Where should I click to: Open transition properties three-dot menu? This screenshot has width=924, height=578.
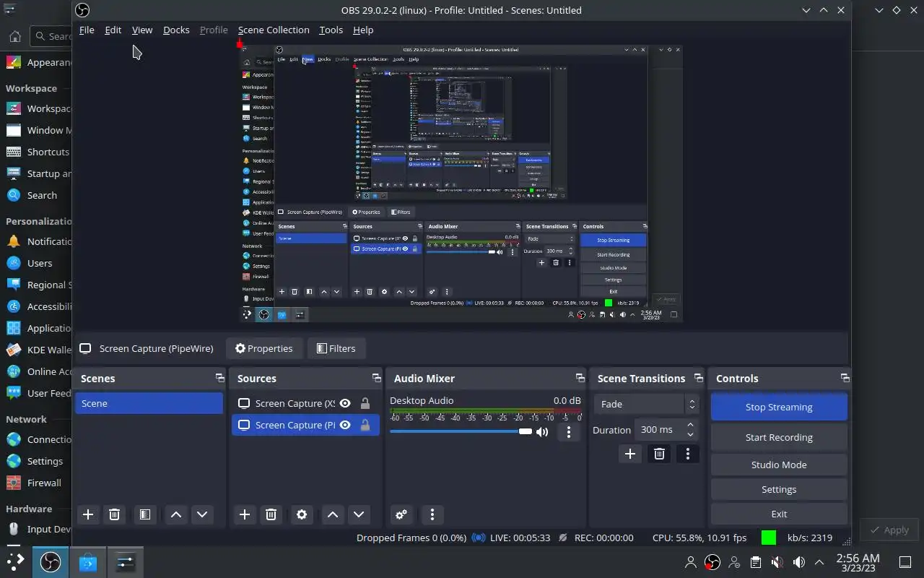click(x=687, y=454)
